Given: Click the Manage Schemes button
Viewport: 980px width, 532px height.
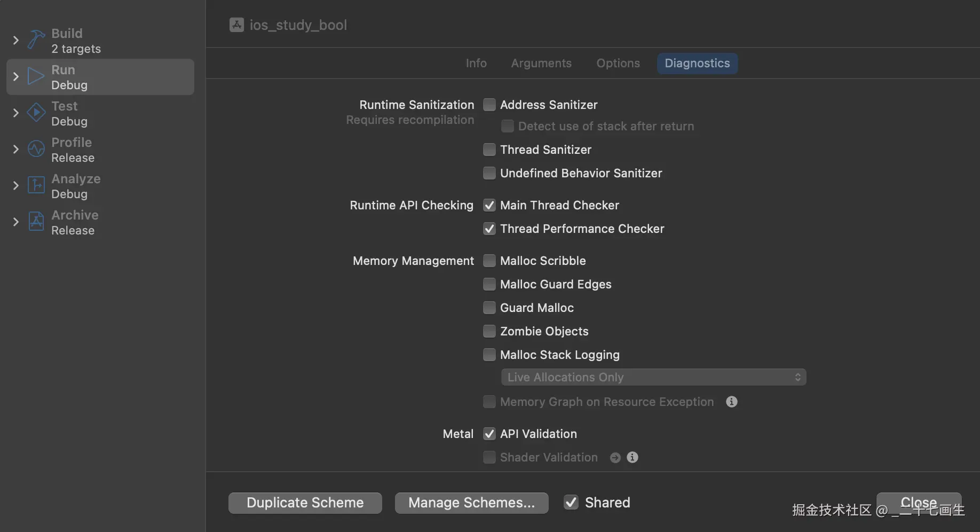Looking at the screenshot, I should pos(471,503).
